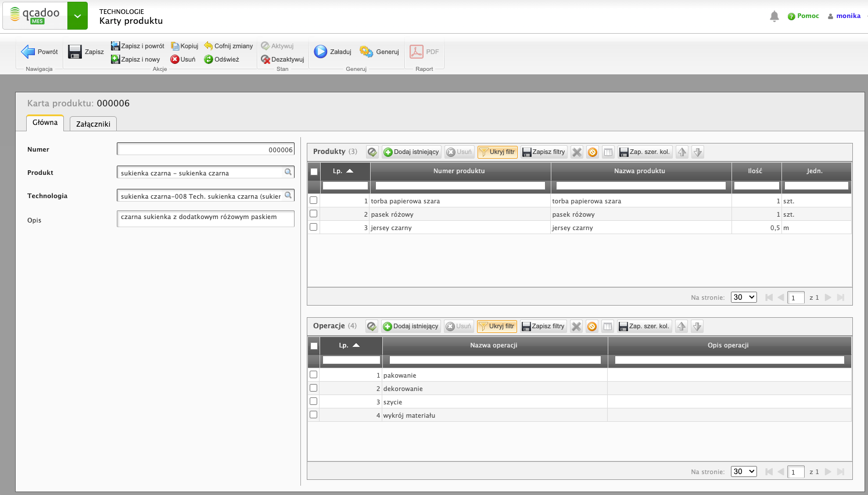Screen dimensions: 868x495
Task: Save using the Zapisz floppy disk icon
Action: point(75,52)
